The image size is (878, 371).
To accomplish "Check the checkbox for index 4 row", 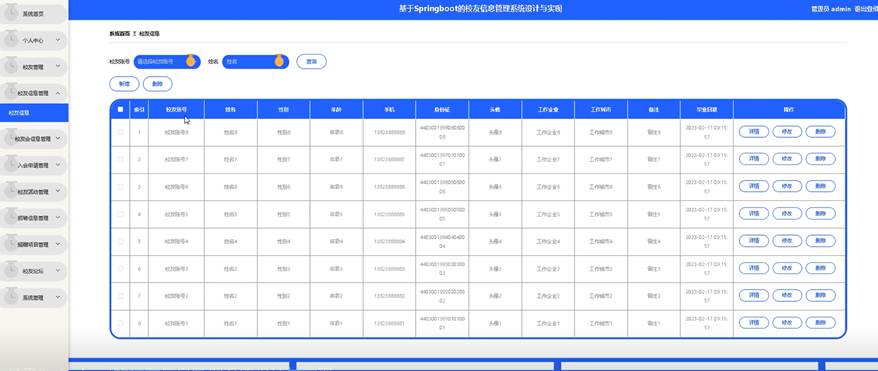I will (120, 214).
